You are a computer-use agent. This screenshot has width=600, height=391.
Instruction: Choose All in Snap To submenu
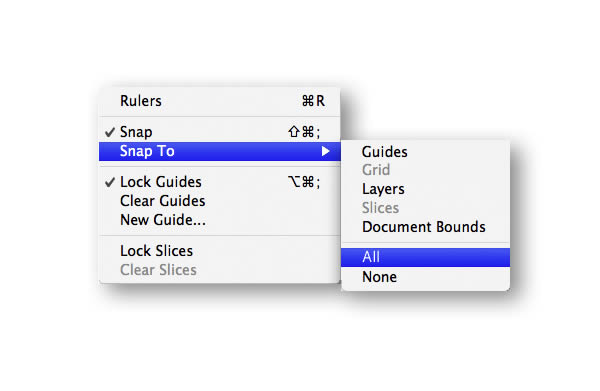(x=426, y=257)
